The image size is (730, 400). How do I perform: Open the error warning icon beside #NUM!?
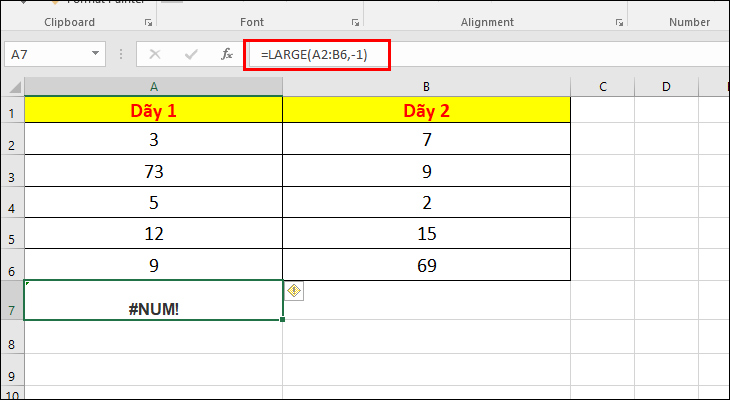(295, 290)
